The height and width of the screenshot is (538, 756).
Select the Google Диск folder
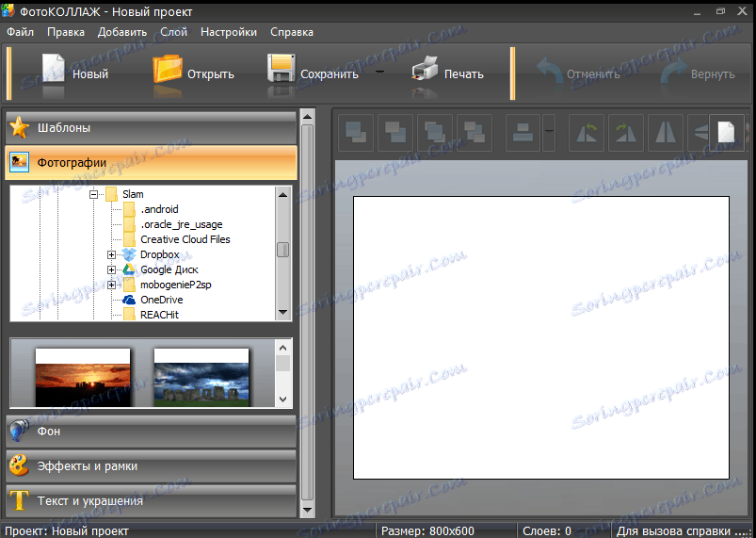(169, 269)
